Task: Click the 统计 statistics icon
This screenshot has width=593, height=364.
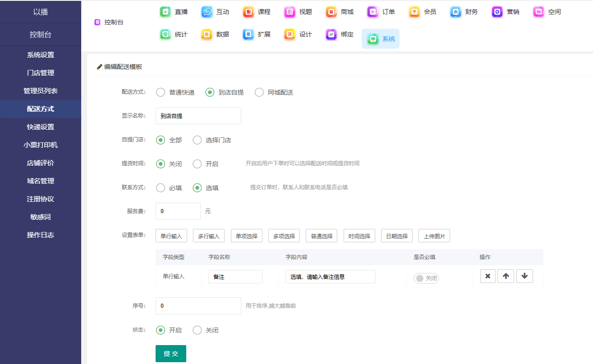Action: pyautogui.click(x=165, y=34)
